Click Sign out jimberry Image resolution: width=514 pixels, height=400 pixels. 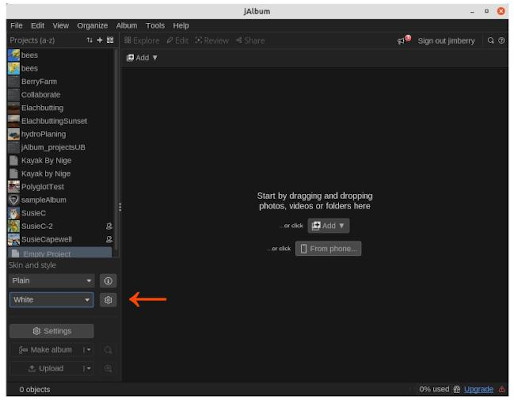(446, 41)
